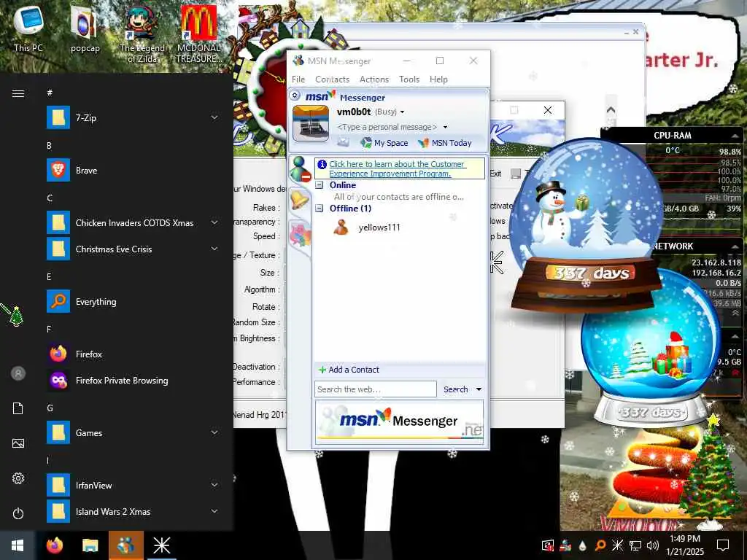
Task: Open the 7-Zip folder icon in Start menu
Action: pos(58,117)
